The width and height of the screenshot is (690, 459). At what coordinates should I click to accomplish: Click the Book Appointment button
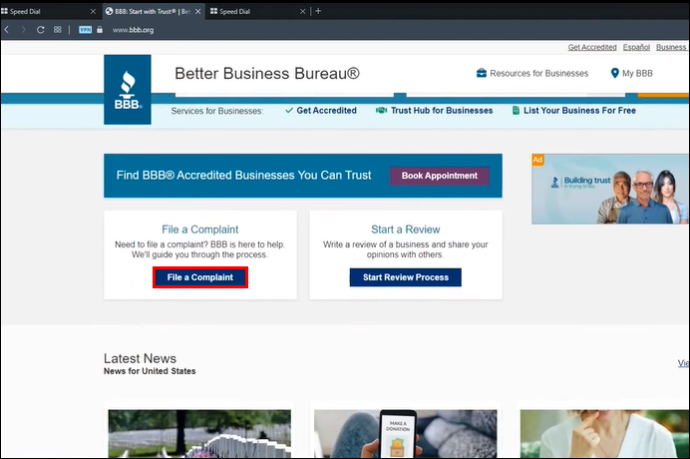pos(439,176)
